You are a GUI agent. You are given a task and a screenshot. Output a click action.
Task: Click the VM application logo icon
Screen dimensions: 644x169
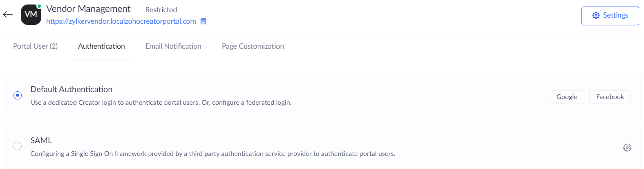[x=31, y=15]
